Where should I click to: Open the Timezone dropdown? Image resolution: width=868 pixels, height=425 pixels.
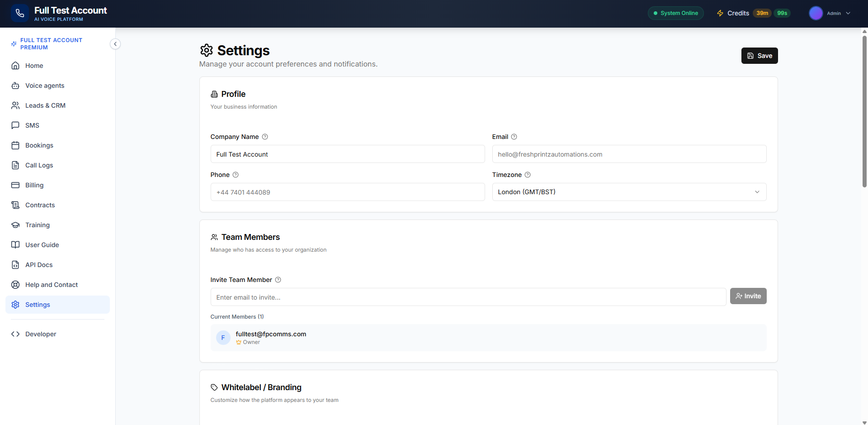[629, 192]
